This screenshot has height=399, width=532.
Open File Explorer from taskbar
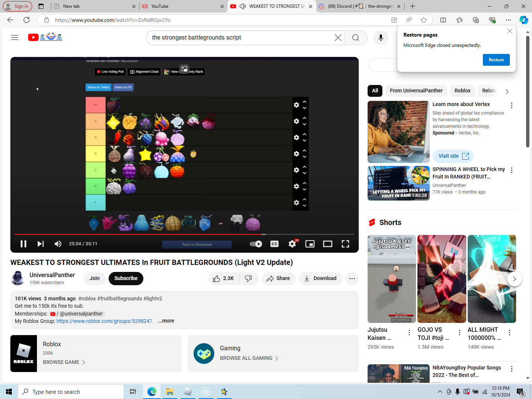[x=170, y=392]
